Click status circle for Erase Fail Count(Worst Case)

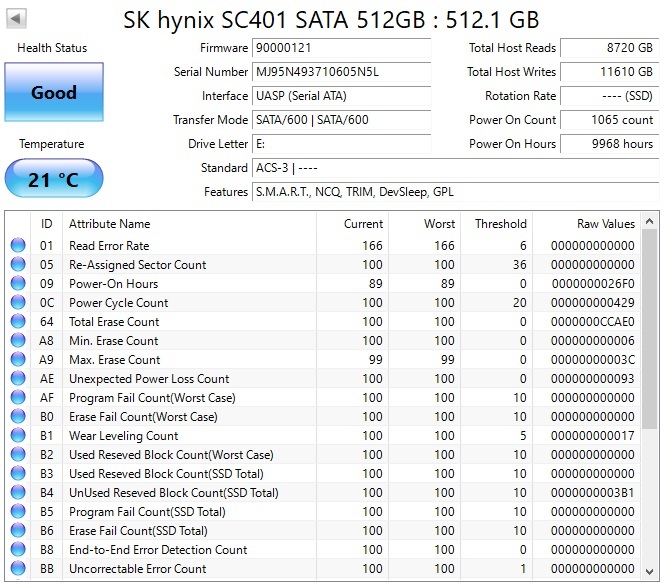click(x=18, y=416)
